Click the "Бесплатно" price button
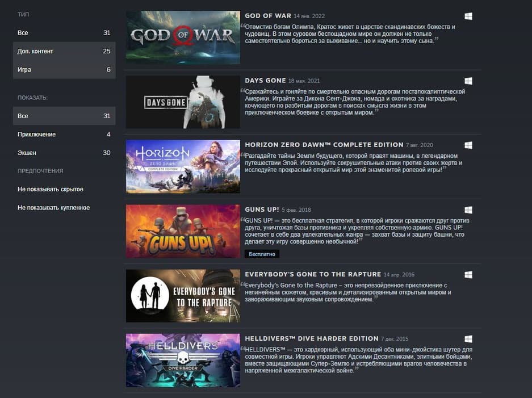Viewport: 532px width, 398px height. pyautogui.click(x=262, y=254)
